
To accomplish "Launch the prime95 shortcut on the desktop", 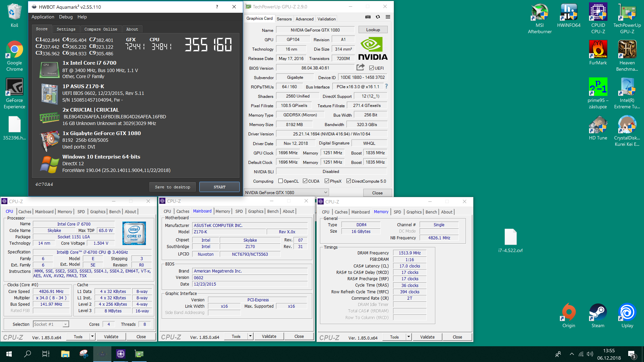I will tap(598, 94).
